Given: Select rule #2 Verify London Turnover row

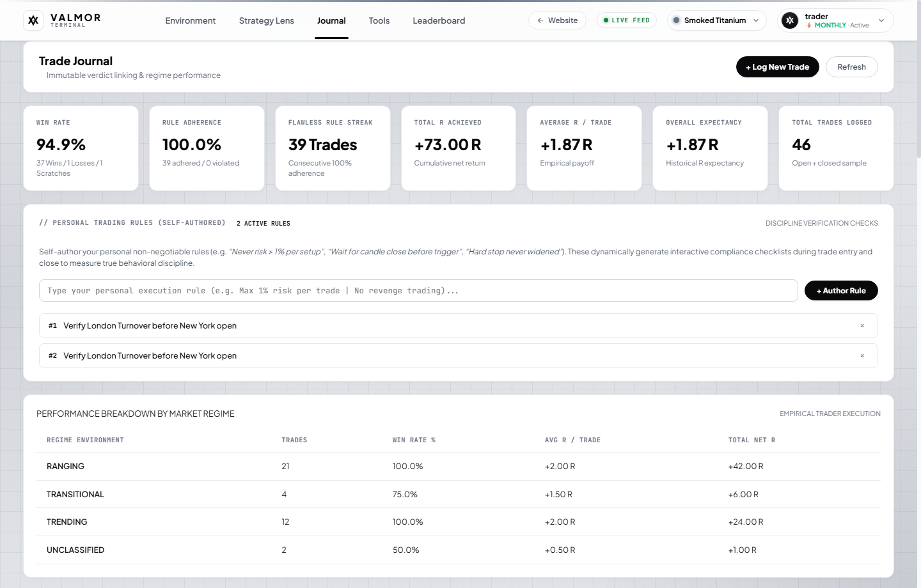Looking at the screenshot, I should (x=459, y=356).
